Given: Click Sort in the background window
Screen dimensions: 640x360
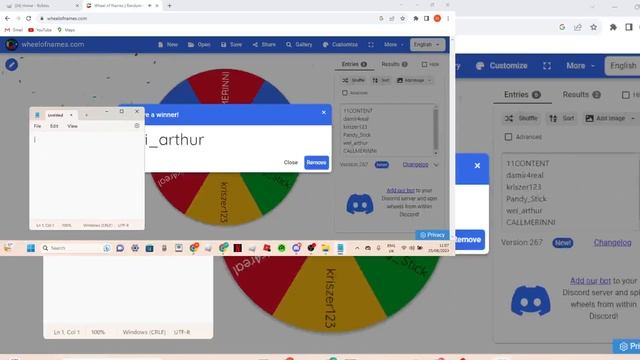Looking at the screenshot, I should click(562, 118).
